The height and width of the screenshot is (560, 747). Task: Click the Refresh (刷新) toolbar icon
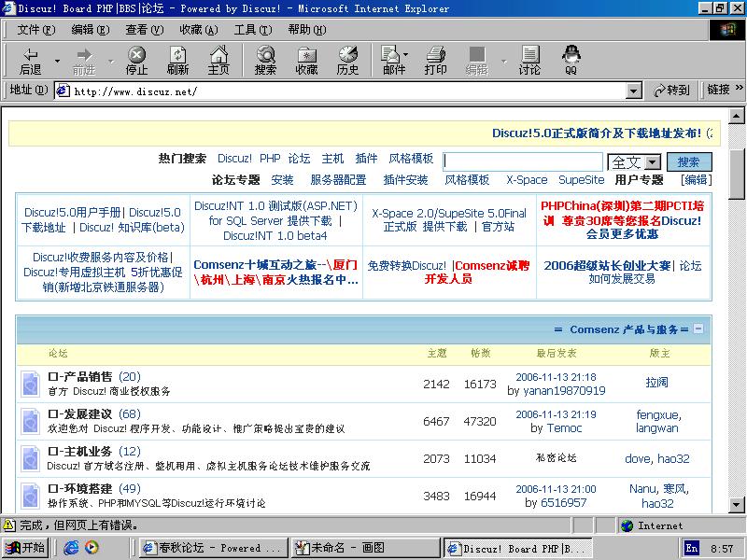(177, 61)
